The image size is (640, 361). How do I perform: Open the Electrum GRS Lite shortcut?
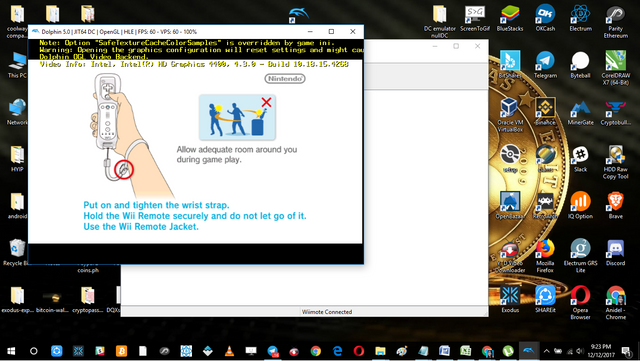[580, 256]
